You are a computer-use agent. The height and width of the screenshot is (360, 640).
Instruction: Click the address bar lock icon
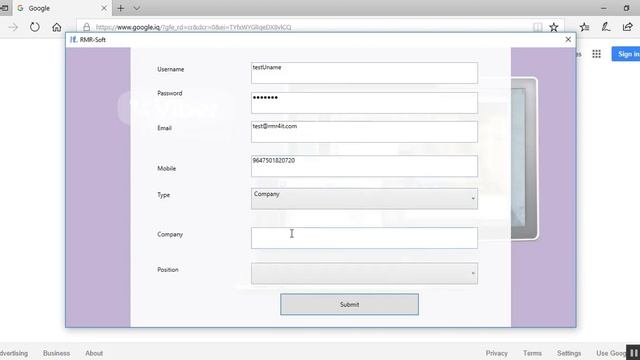[x=87, y=27]
